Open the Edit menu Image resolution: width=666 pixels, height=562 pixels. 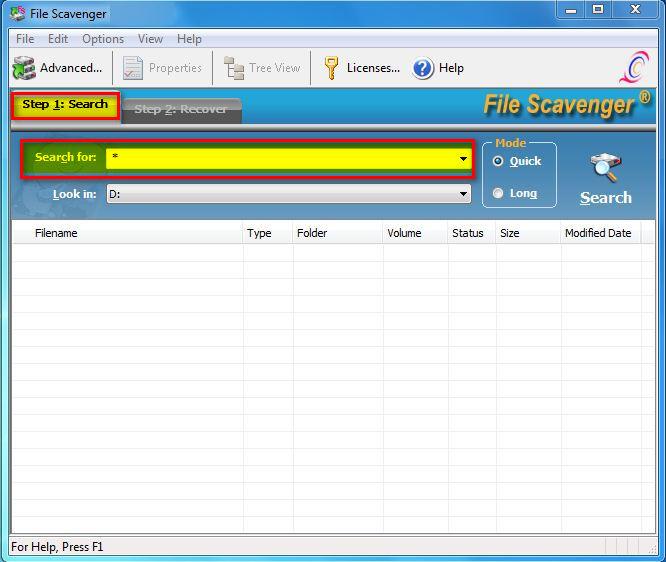coord(58,39)
